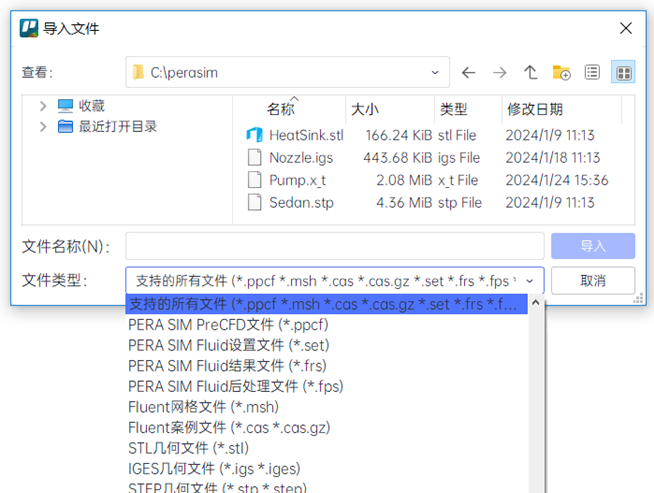Go back to the previous folder
654x493 pixels.
point(468,73)
